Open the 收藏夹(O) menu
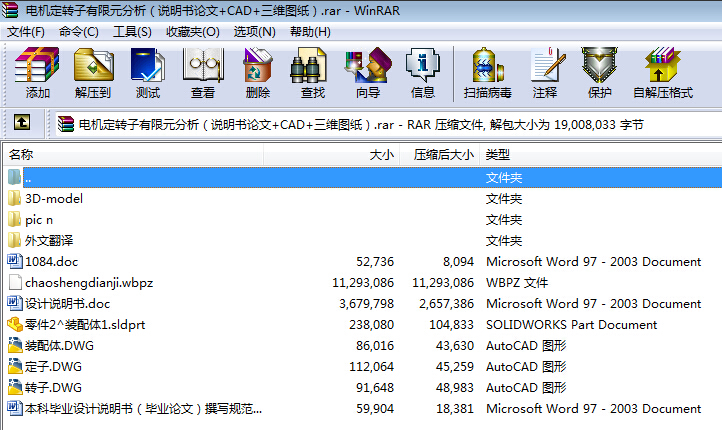 point(193,32)
